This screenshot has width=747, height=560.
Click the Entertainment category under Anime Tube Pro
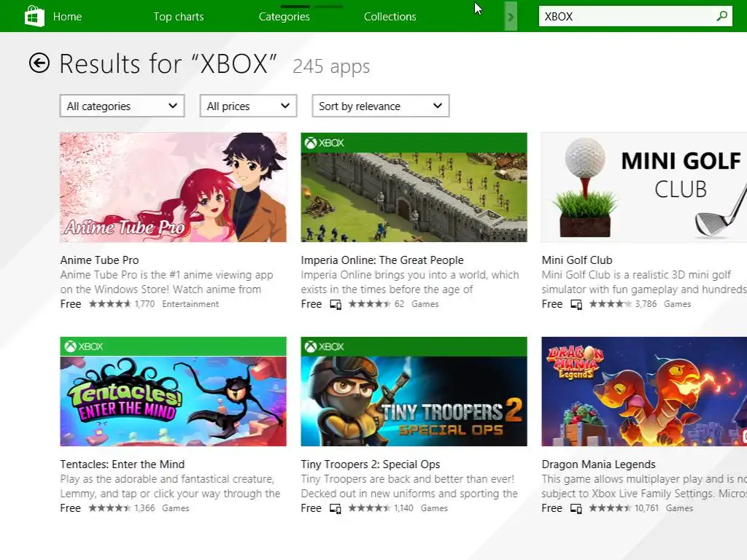pos(190,304)
